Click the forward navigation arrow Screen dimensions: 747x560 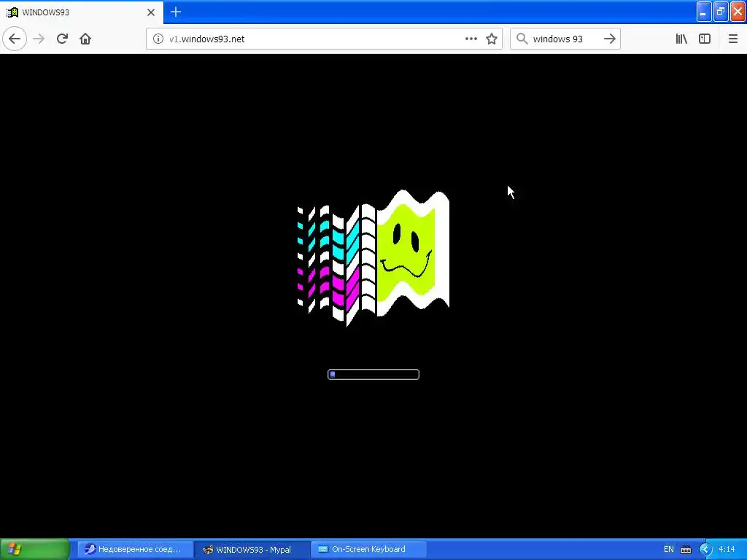(x=39, y=39)
